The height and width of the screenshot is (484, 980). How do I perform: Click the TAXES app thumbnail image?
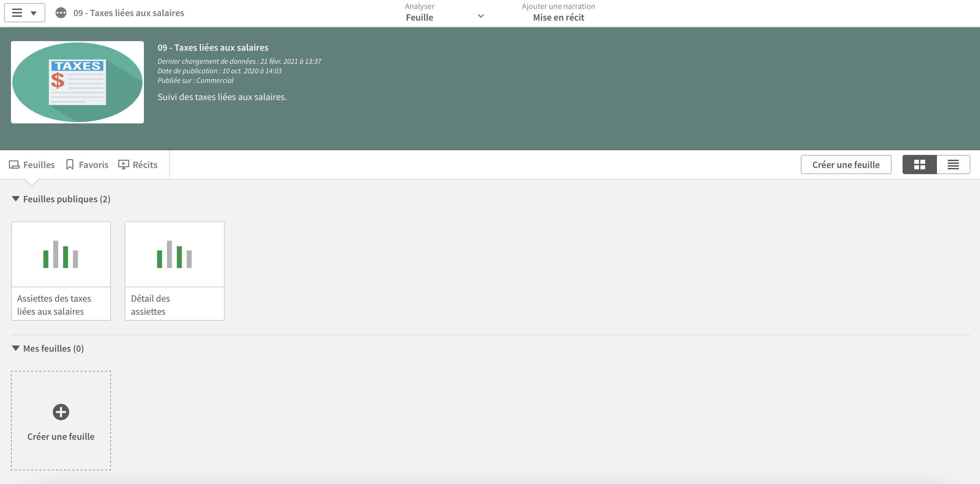pyautogui.click(x=77, y=82)
